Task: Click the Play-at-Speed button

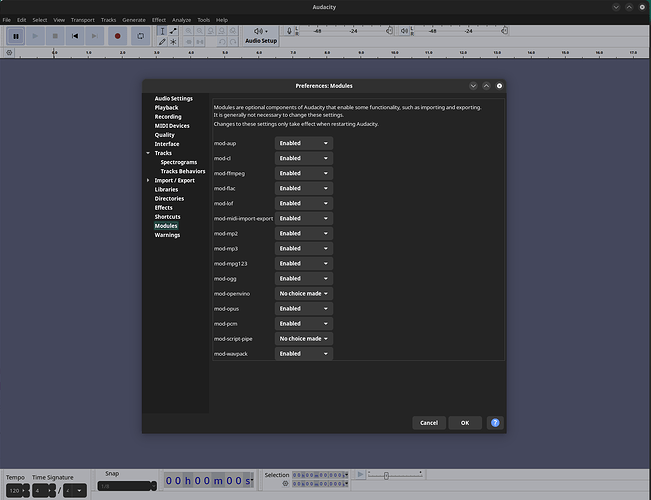Action: point(360,474)
